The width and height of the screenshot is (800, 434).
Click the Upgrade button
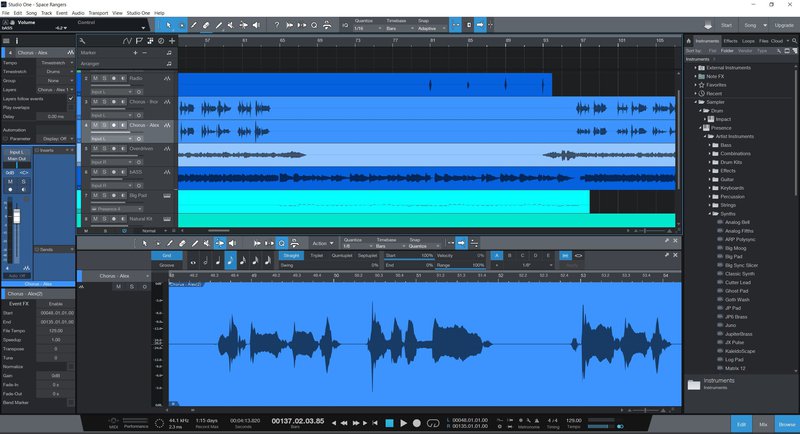784,25
